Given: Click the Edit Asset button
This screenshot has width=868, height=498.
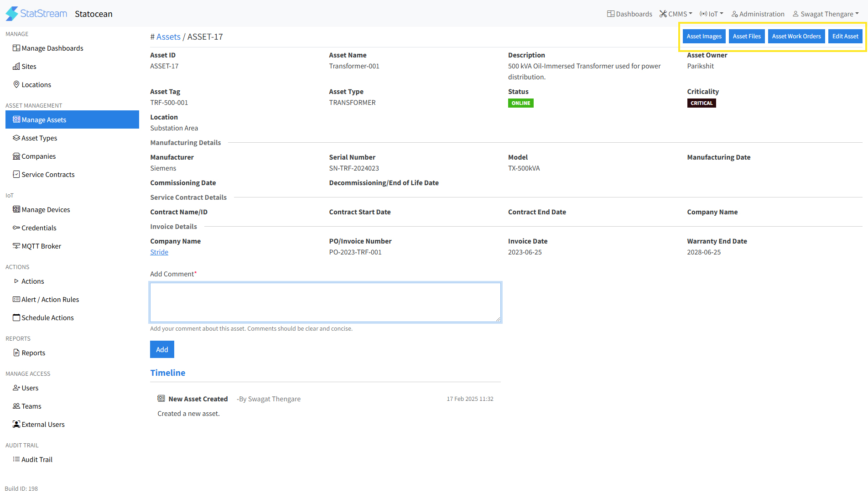Looking at the screenshot, I should click(x=845, y=36).
